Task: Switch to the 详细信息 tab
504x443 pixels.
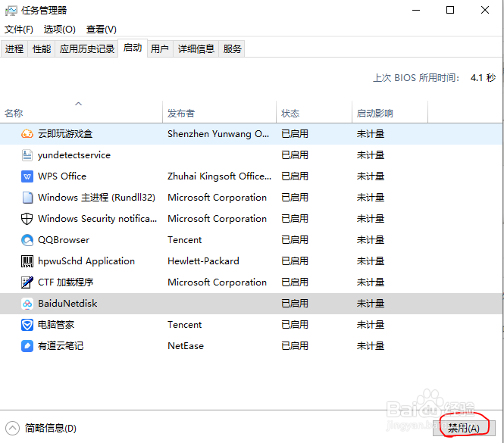Action: coord(196,48)
